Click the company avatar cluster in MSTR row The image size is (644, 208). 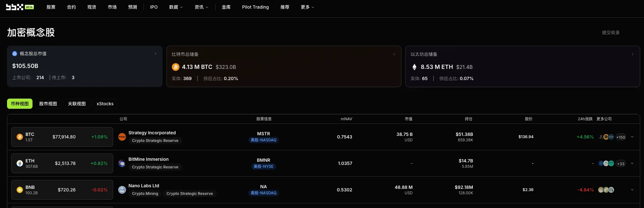click(606, 137)
